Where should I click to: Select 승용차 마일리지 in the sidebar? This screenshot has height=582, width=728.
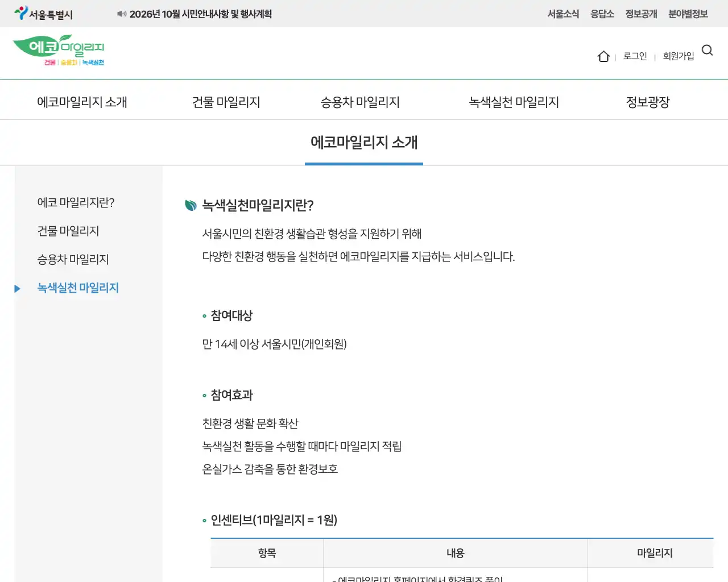[x=73, y=259]
